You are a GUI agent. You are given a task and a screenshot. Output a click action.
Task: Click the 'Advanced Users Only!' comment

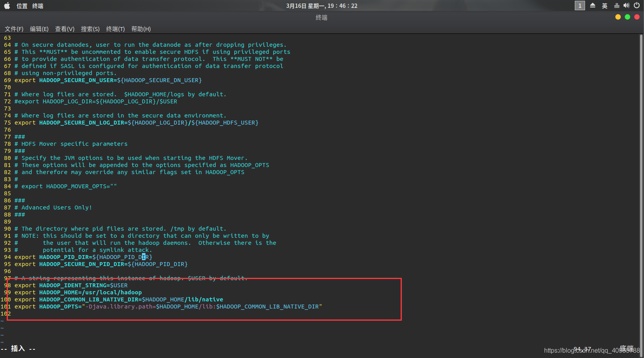pos(53,207)
